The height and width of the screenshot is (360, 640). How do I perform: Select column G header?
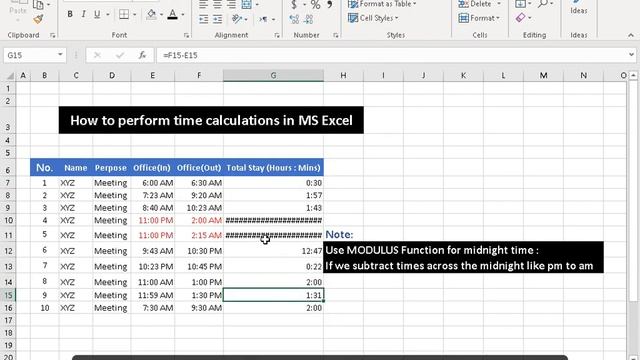273,76
